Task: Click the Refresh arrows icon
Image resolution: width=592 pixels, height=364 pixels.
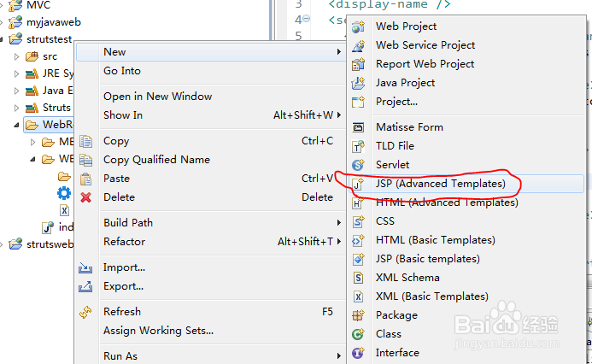Action: point(85,312)
